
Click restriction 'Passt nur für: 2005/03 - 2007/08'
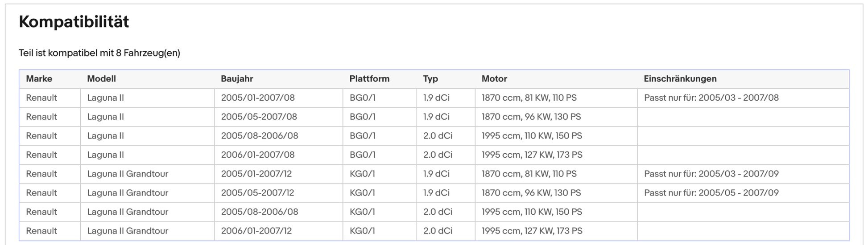(x=711, y=98)
